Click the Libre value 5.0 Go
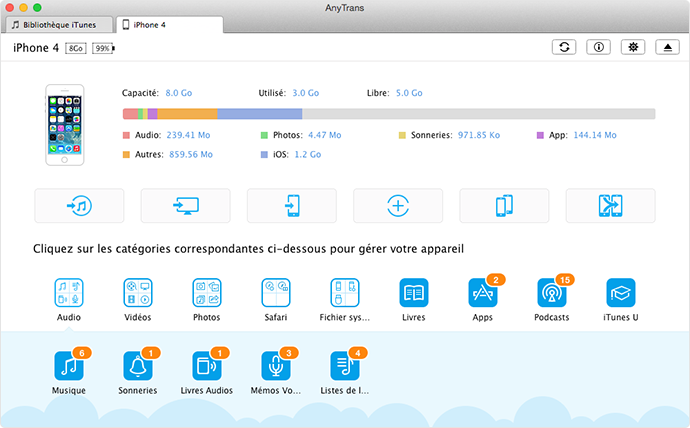This screenshot has width=690, height=428. coord(409,93)
